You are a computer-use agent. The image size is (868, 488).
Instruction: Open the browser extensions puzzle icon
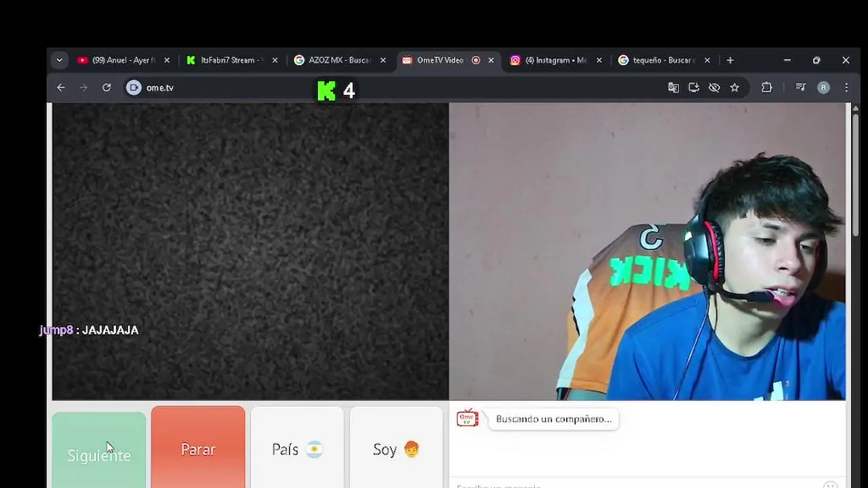767,87
